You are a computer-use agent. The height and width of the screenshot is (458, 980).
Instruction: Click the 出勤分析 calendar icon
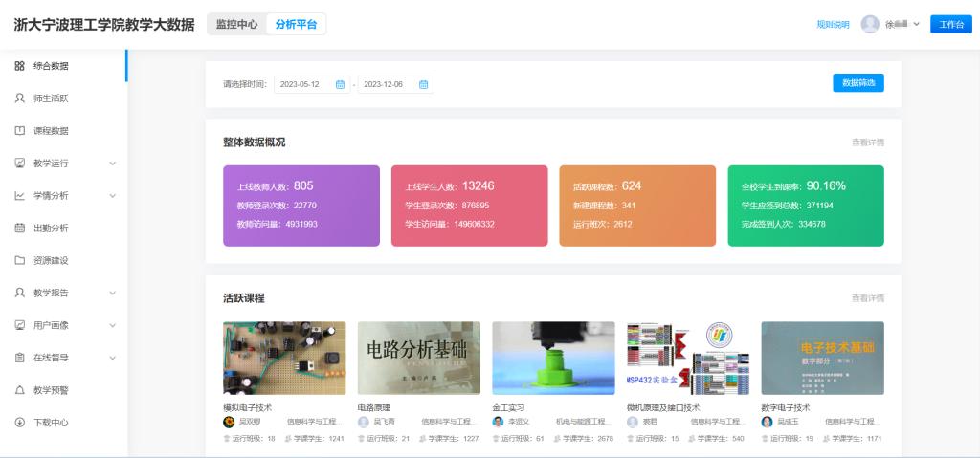[x=19, y=229]
